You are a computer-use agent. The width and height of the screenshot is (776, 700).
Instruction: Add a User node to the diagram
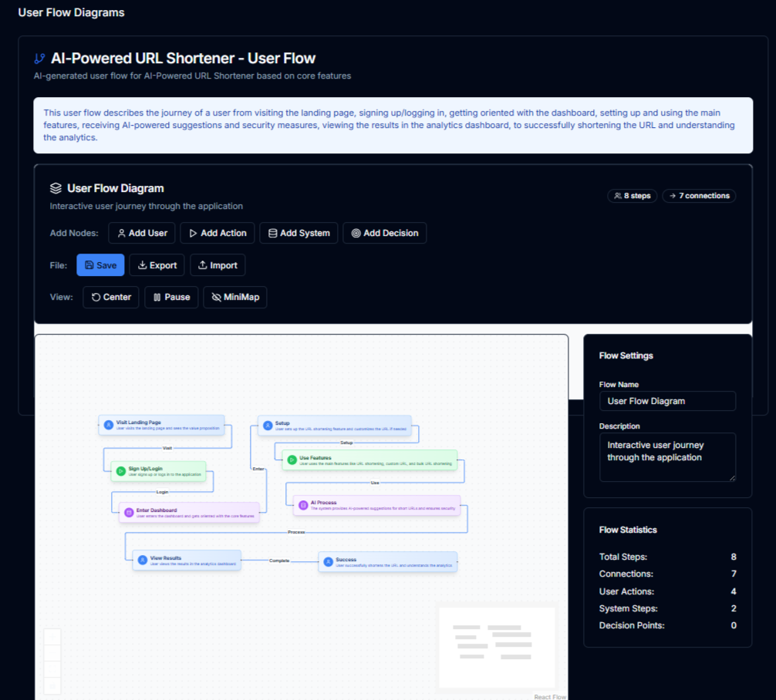point(141,233)
